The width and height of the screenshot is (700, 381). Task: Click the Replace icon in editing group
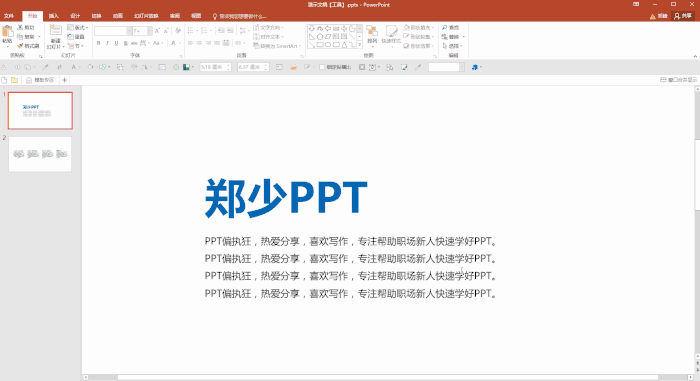pos(445,37)
